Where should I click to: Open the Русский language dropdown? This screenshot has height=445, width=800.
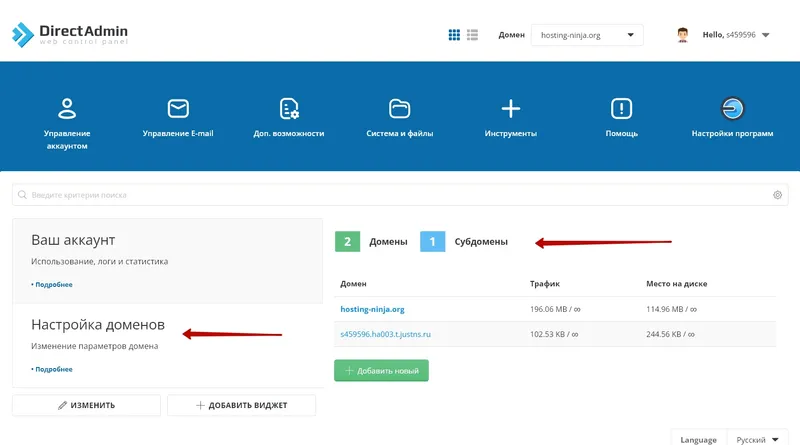pos(758,439)
